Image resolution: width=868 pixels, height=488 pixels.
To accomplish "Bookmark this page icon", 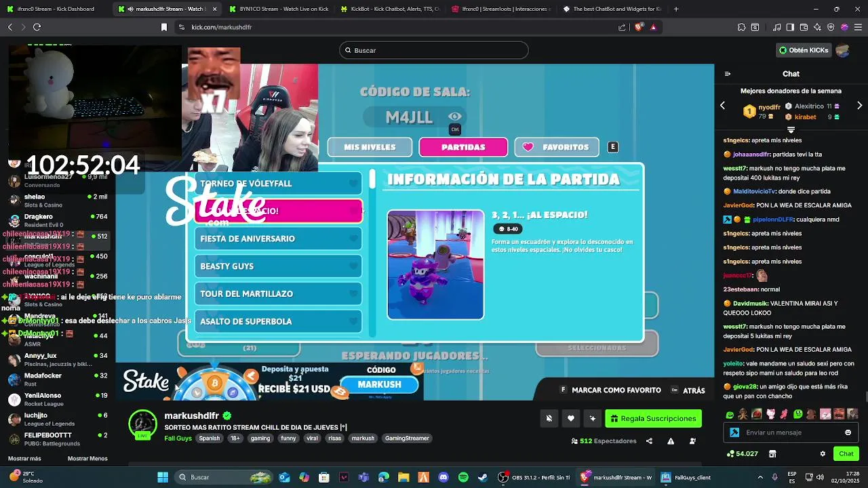I will [x=163, y=27].
